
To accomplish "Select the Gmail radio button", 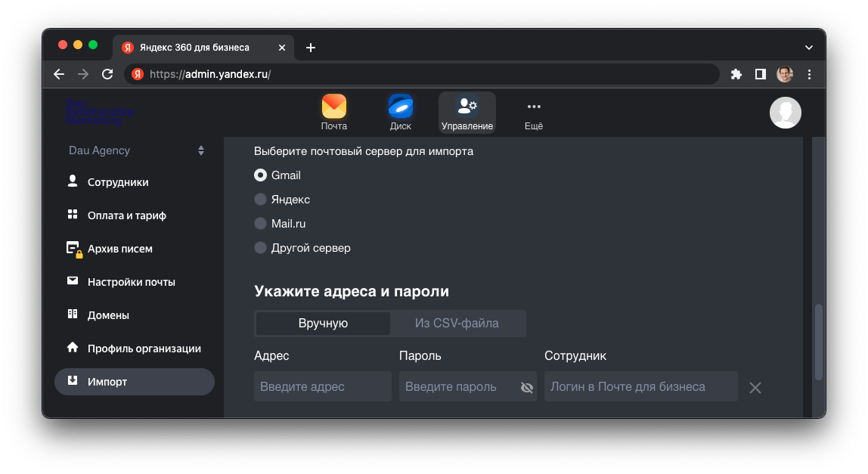I will pos(260,175).
